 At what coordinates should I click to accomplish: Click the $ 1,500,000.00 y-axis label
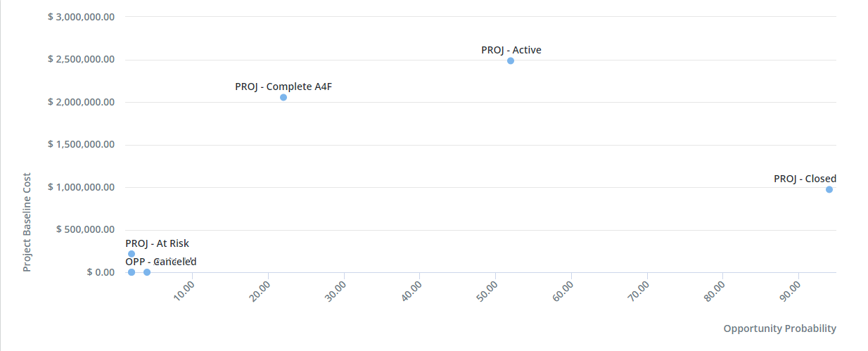(81, 144)
